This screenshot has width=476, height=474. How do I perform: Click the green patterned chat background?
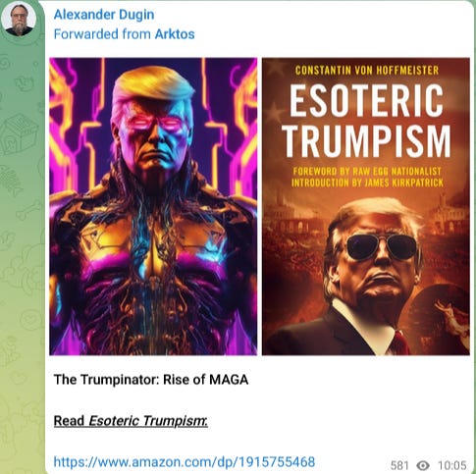click(x=22, y=262)
